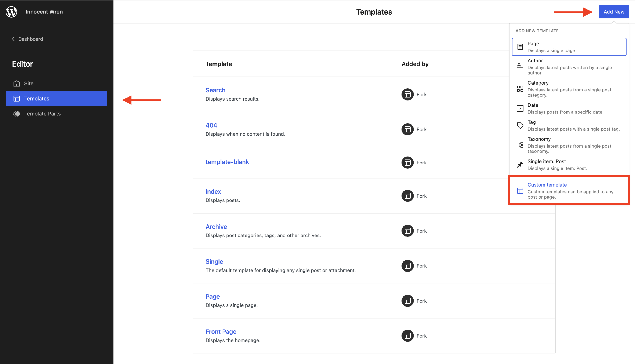Open the template-blank template
Image resolution: width=635 pixels, height=364 pixels.
[227, 162]
